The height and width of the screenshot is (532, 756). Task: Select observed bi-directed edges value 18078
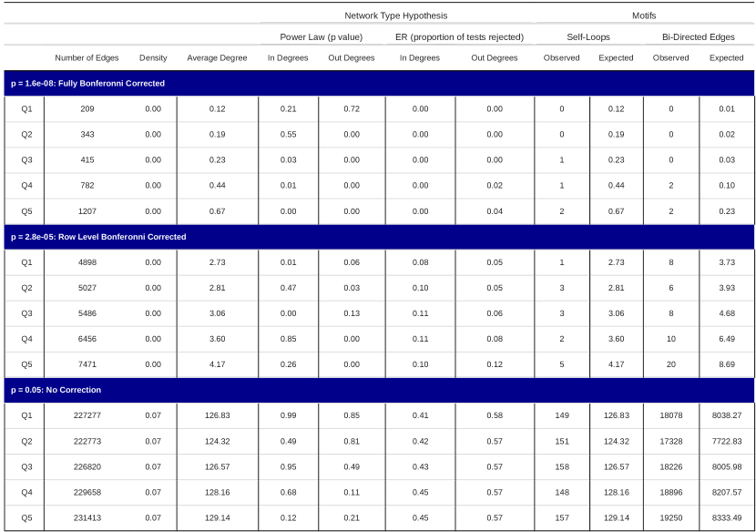(671, 415)
